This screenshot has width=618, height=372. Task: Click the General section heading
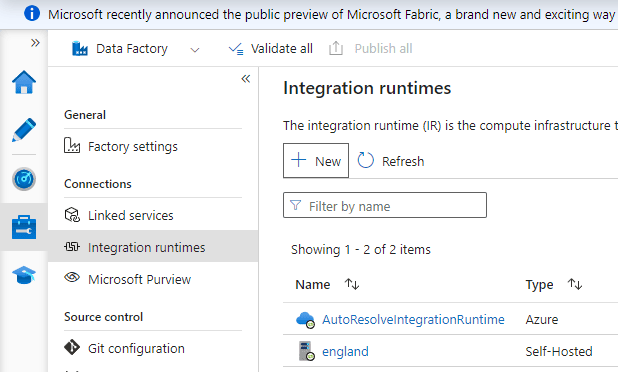point(85,115)
